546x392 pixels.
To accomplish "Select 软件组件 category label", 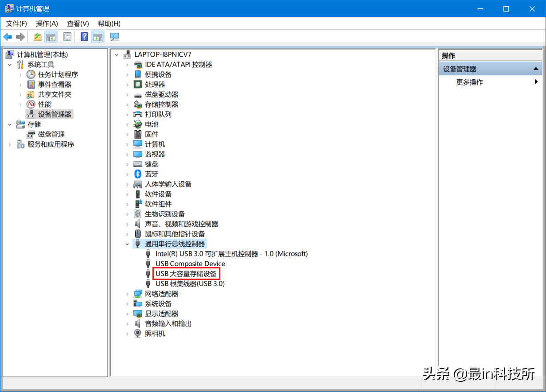I will coord(158,204).
